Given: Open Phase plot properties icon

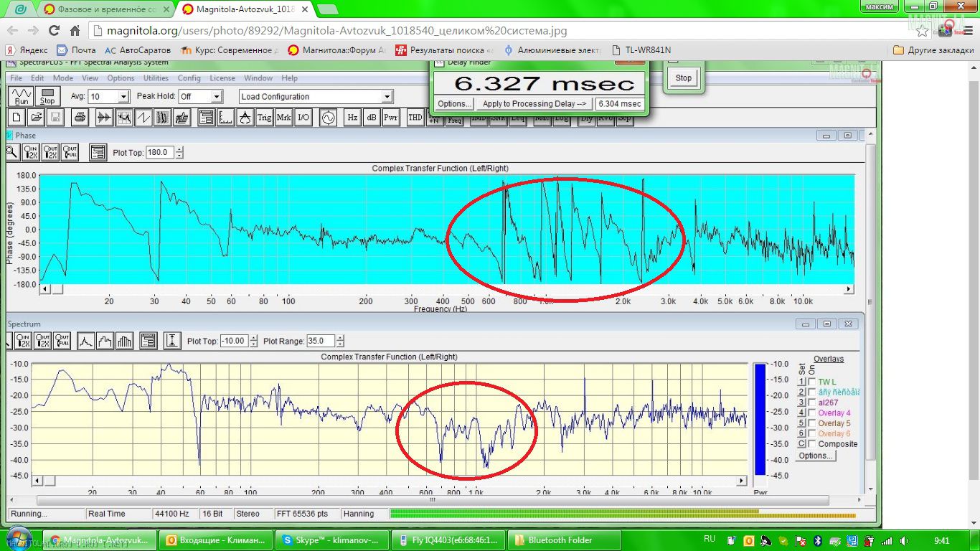Looking at the screenshot, I should pos(98,152).
